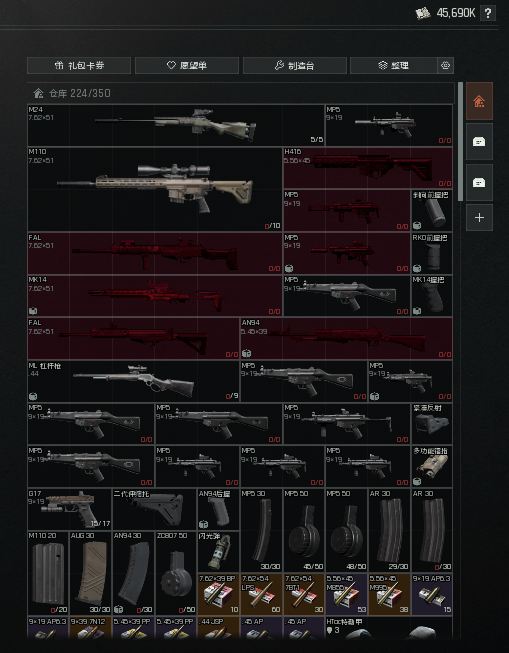Select the orange home stash tab icon

pos(479,101)
